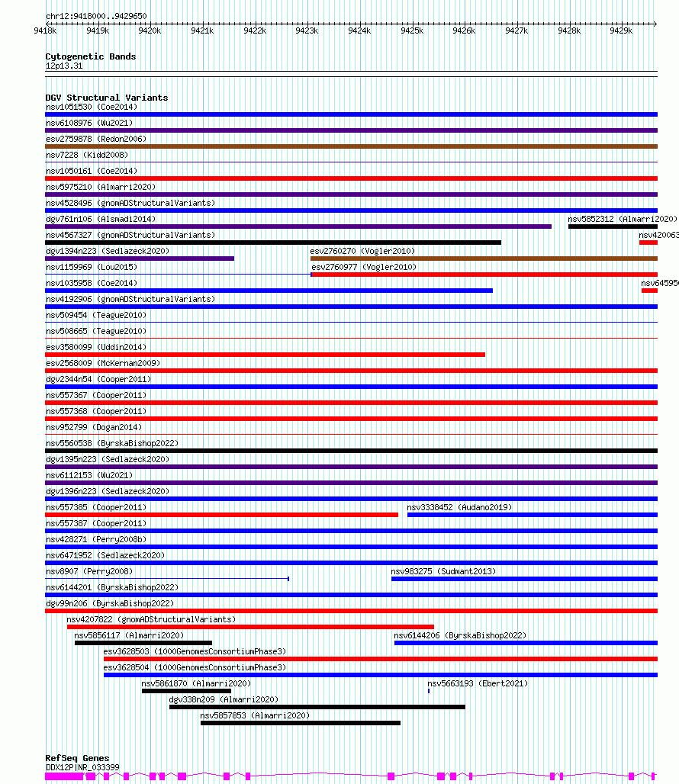
Task: Click the purple dgv1394n223 variant bar
Action: point(140,259)
